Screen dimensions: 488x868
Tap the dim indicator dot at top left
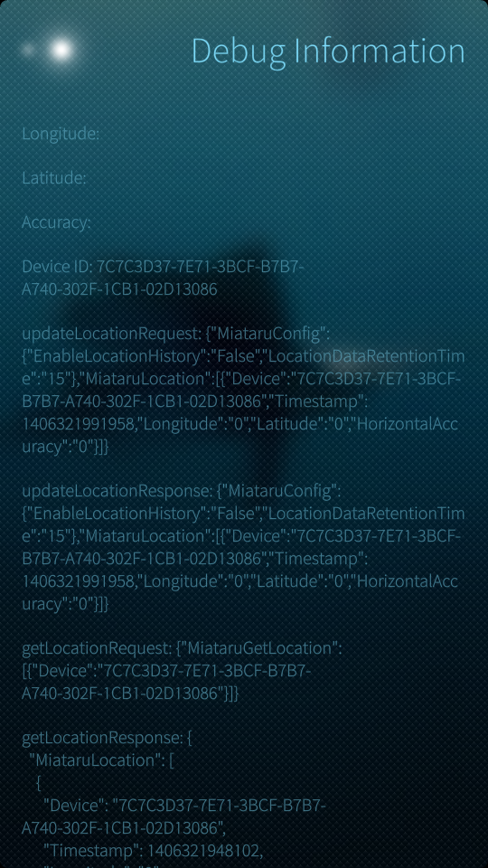[x=28, y=51]
